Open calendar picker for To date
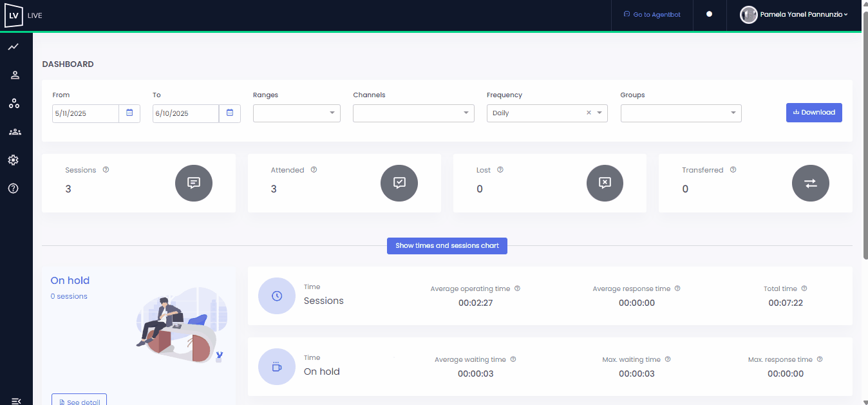868x405 pixels. point(230,113)
